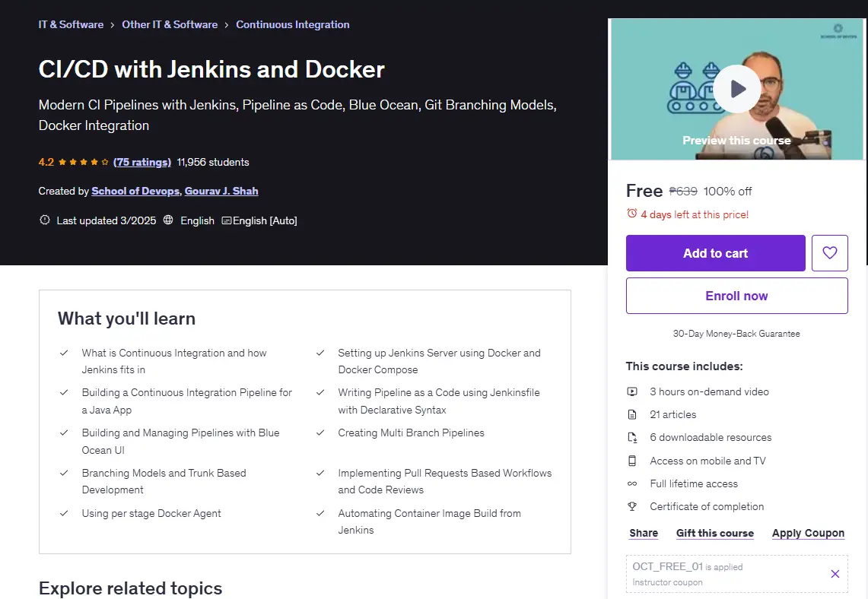Image resolution: width=868 pixels, height=599 pixels.
Task: Click the English [Auto] captions text
Action: coord(265,220)
